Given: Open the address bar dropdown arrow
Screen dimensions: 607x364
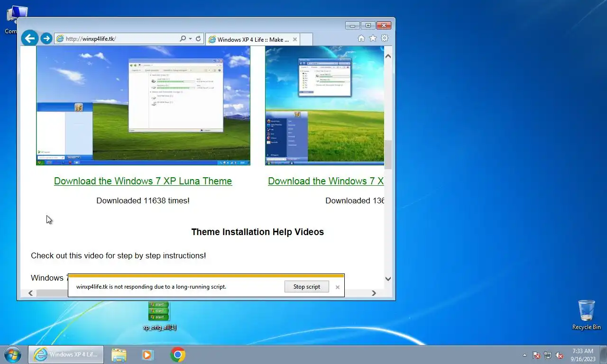Looking at the screenshot, I should (190, 39).
